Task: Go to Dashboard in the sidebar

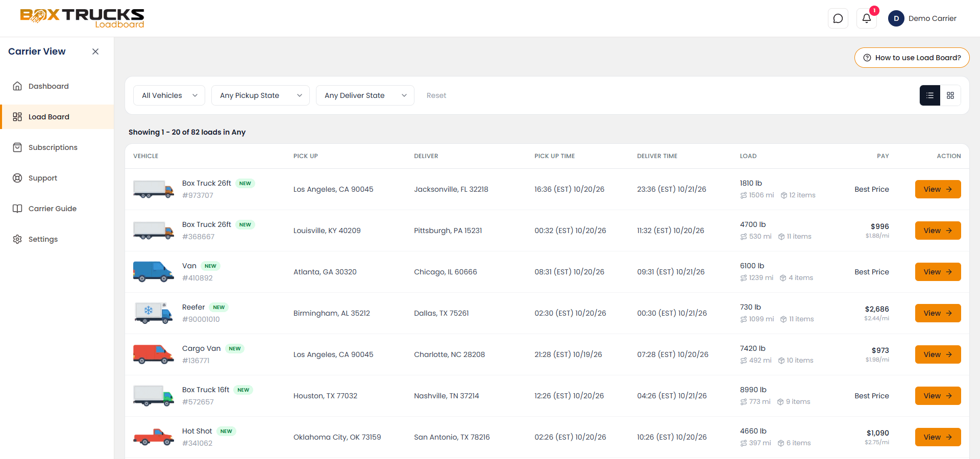Action: tap(57, 86)
